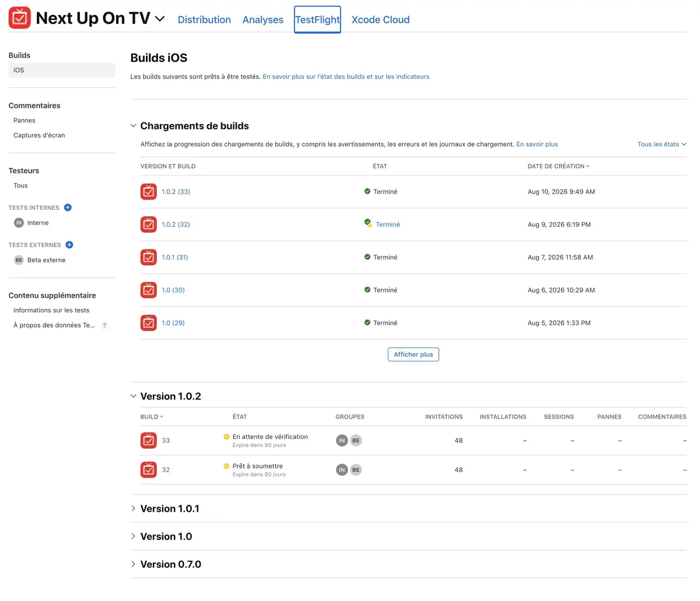
Task: Open the Distribution tab
Action: point(204,19)
